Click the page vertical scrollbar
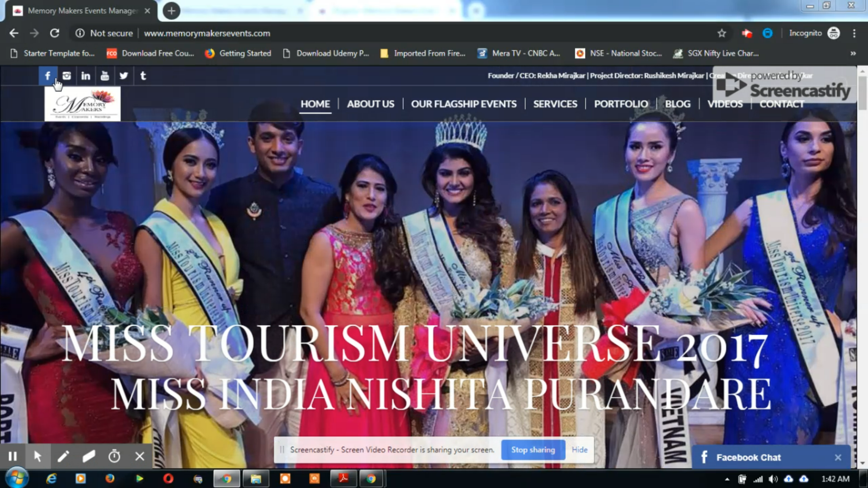 (x=862, y=93)
